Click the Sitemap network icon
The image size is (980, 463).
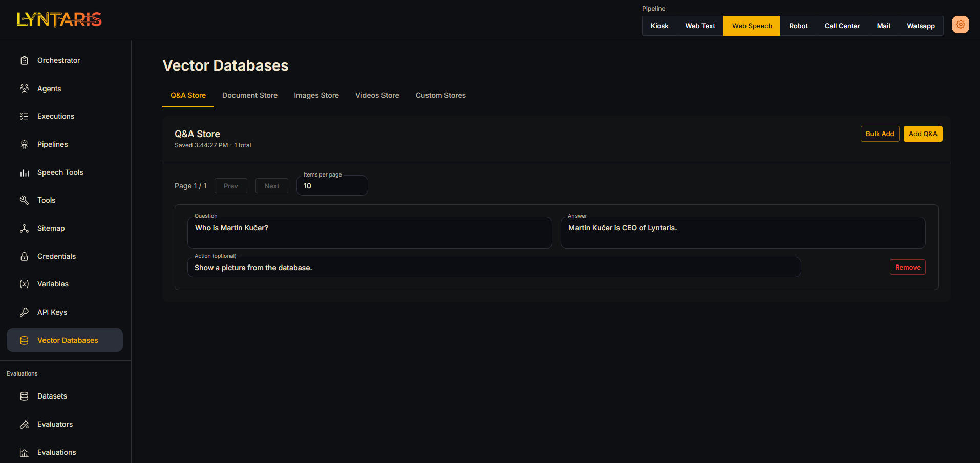click(24, 228)
